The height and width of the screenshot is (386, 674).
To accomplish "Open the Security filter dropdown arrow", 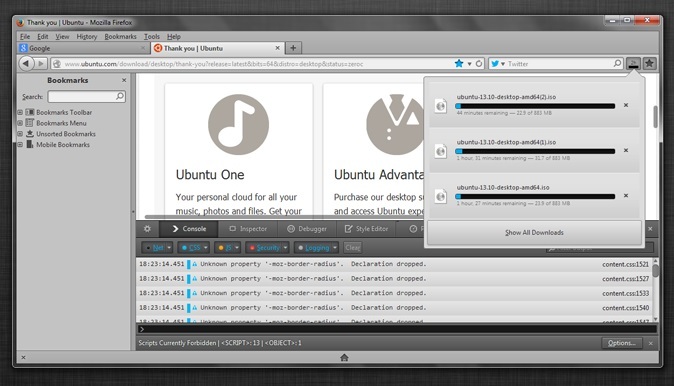I will [x=285, y=248].
